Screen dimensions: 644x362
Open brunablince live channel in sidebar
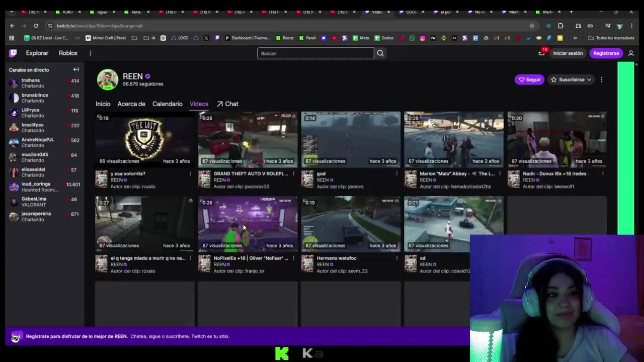pyautogui.click(x=44, y=98)
